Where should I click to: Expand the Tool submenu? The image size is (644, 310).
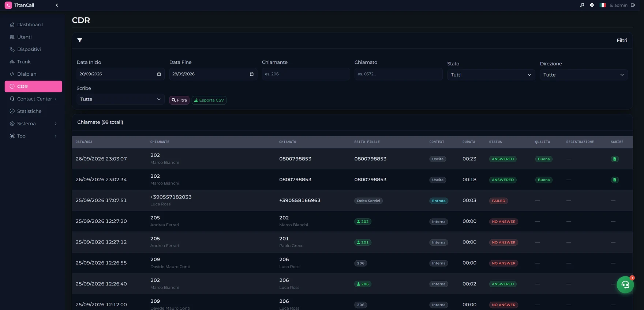33,136
